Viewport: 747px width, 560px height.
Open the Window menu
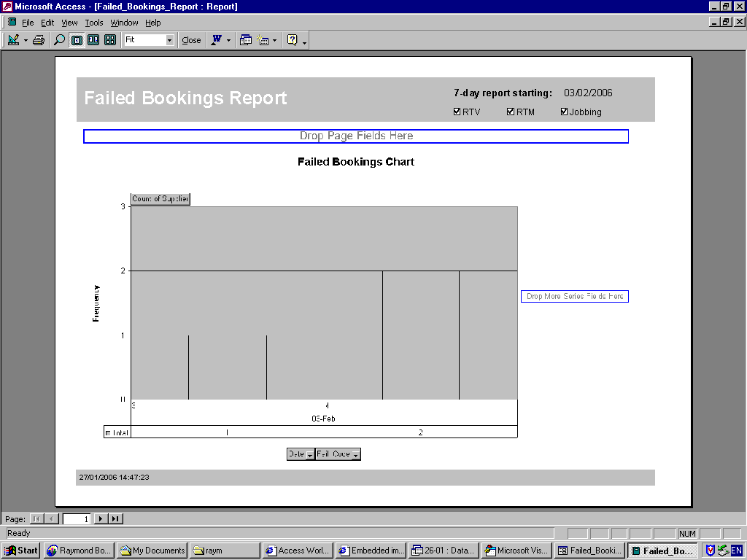pos(124,23)
